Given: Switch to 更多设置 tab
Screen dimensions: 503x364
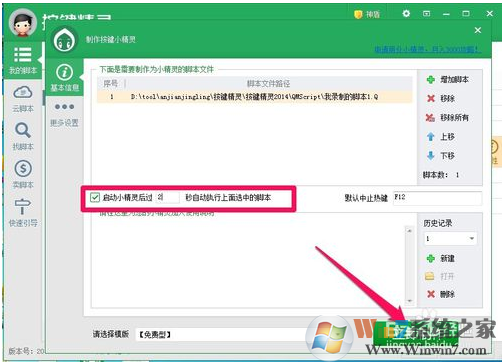Looking at the screenshot, I should point(64,114).
